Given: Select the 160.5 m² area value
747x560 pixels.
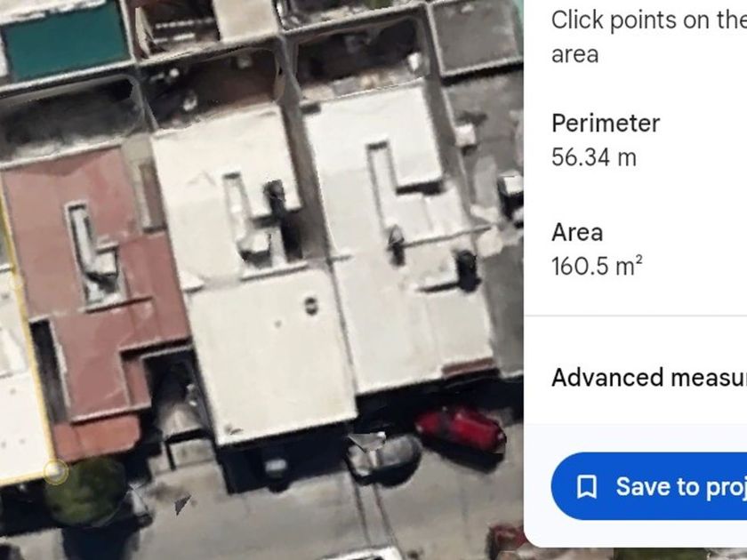Looking at the screenshot, I should tap(597, 266).
